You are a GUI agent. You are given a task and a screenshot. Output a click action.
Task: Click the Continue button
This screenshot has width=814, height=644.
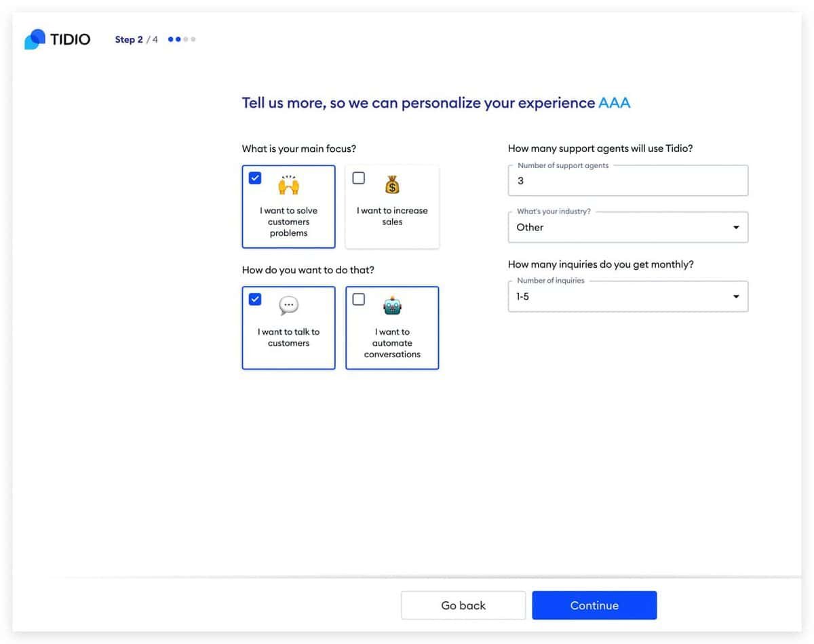tap(594, 605)
